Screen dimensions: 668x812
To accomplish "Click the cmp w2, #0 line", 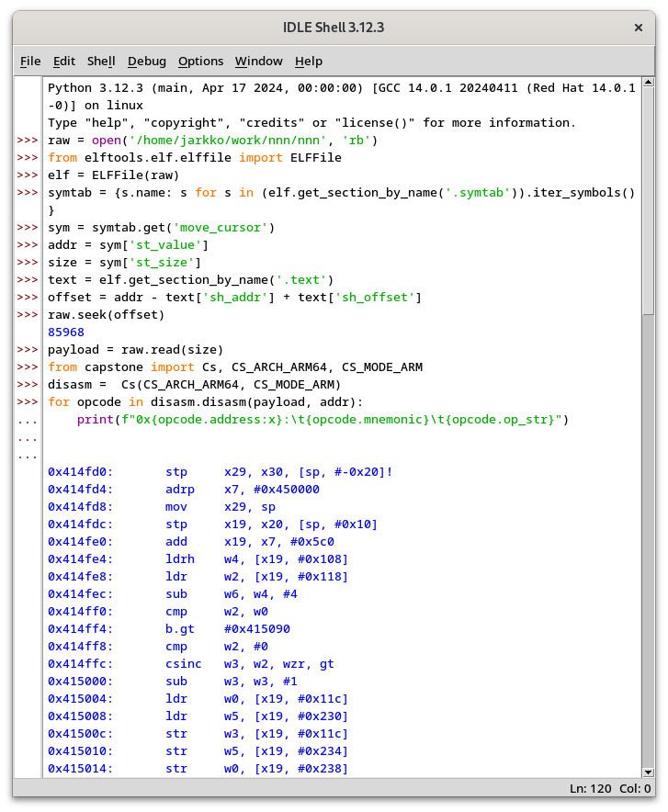I will coord(158,647).
